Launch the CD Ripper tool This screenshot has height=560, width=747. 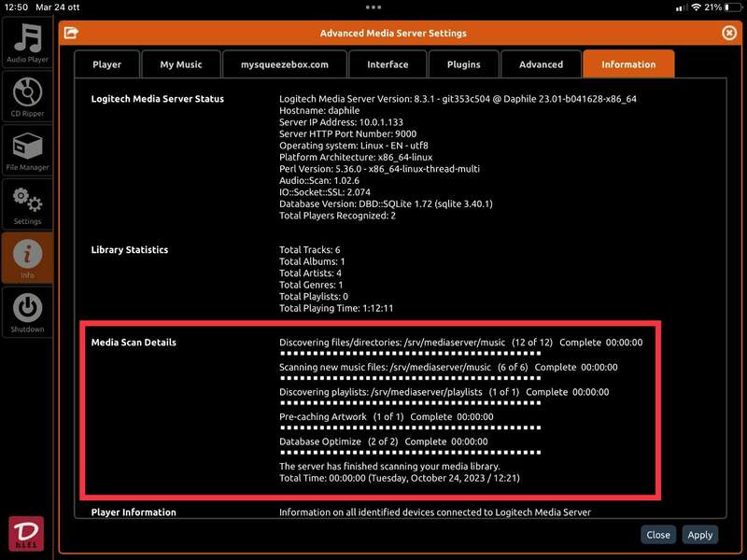coord(27,98)
